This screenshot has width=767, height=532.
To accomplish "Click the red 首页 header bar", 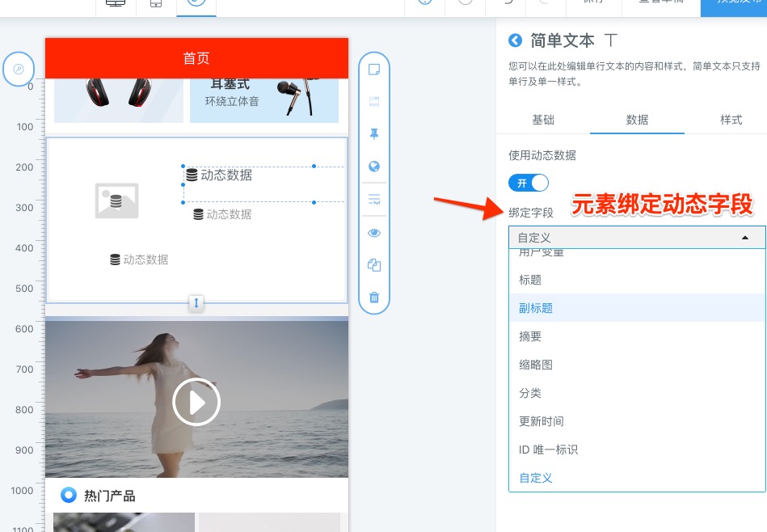I will click(x=196, y=58).
